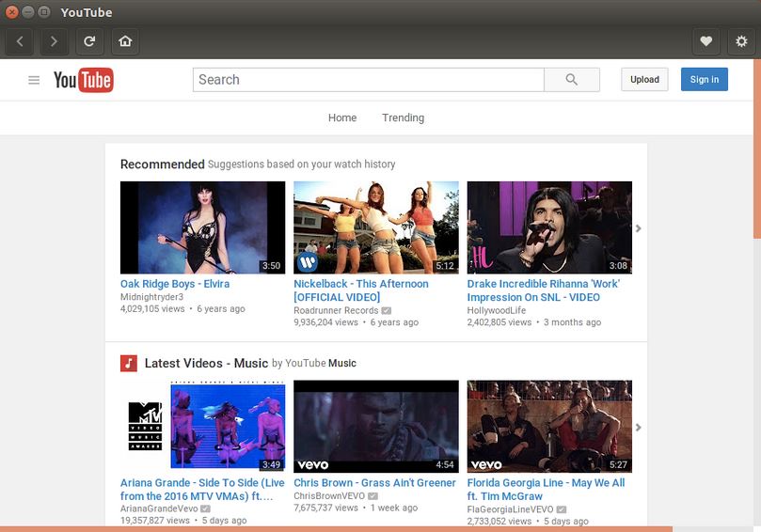
Task: Focus the Search input field
Action: [369, 80]
